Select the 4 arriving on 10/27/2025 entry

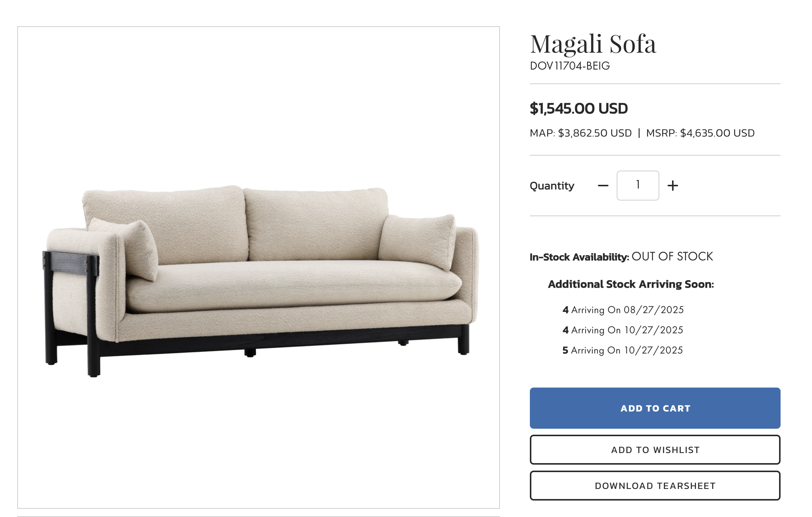click(623, 330)
